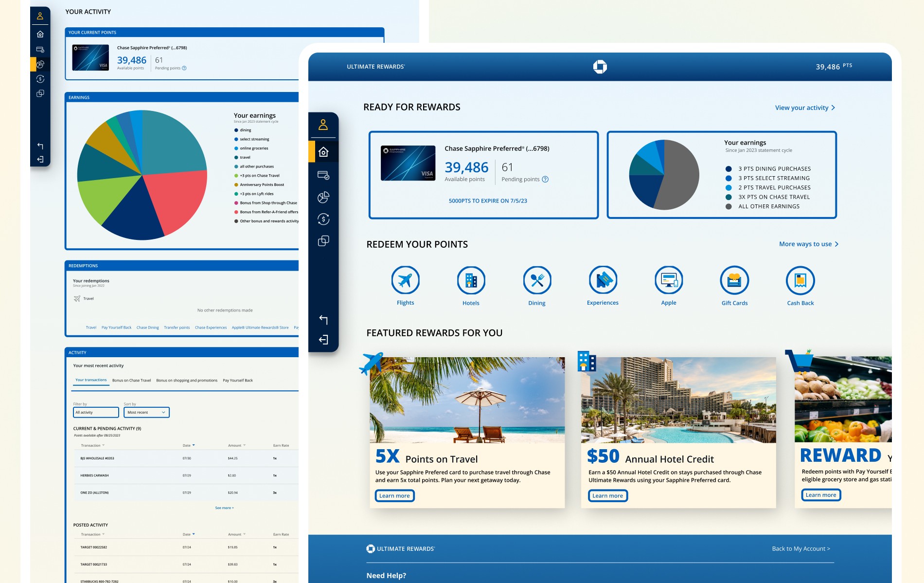Open the Dining redemption icon

coord(537,280)
